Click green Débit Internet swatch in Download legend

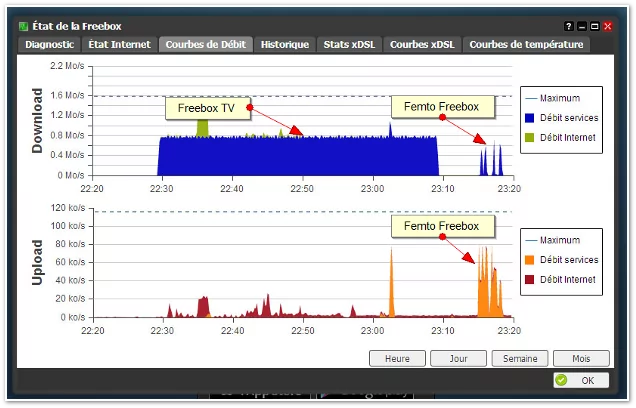click(x=530, y=136)
